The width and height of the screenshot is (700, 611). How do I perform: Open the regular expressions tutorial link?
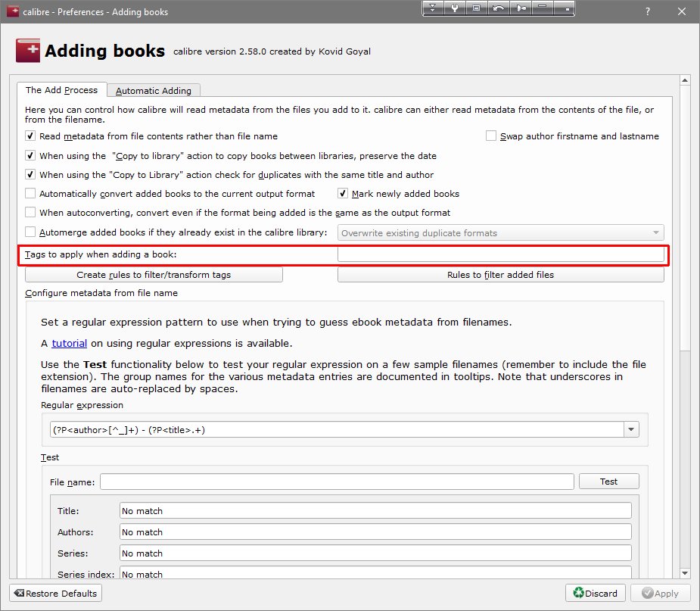click(x=69, y=343)
